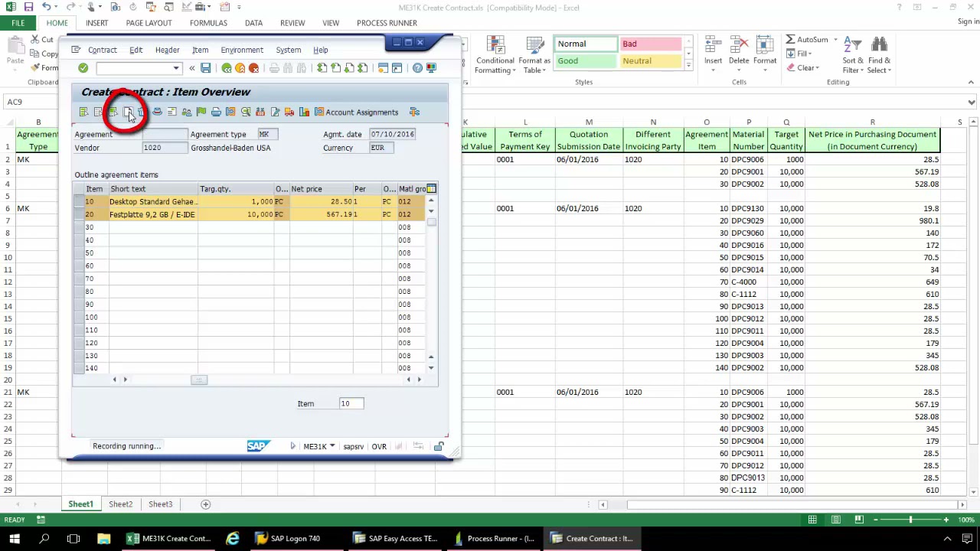
Task: Select row selector for item 20
Action: [79, 214]
